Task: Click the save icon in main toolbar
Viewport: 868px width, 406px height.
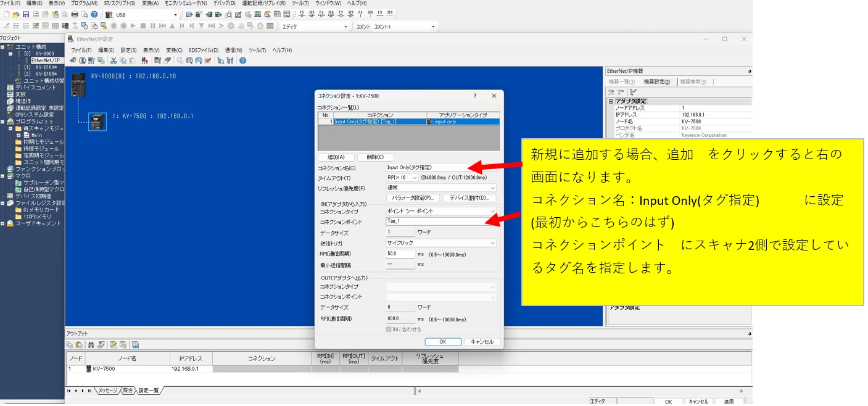Action: click(x=26, y=14)
